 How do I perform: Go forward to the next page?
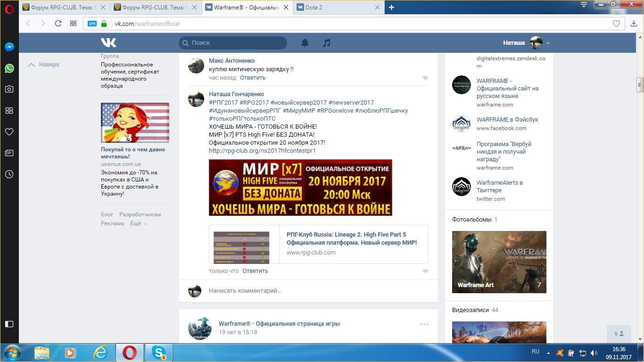point(43,23)
